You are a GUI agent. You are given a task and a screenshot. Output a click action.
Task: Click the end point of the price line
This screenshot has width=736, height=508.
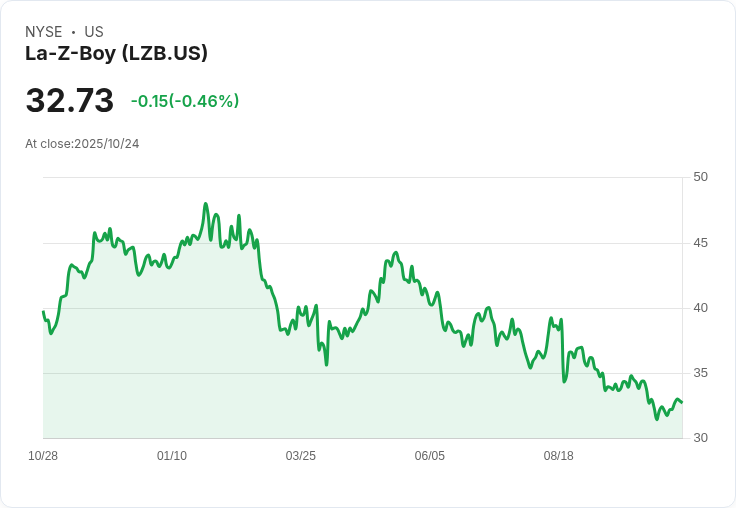tap(682, 402)
